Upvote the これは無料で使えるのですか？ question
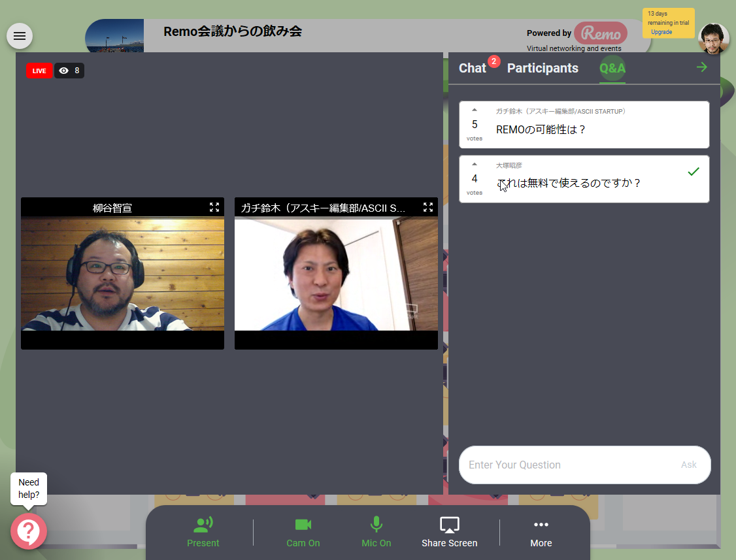The height and width of the screenshot is (560, 736). pos(475,164)
